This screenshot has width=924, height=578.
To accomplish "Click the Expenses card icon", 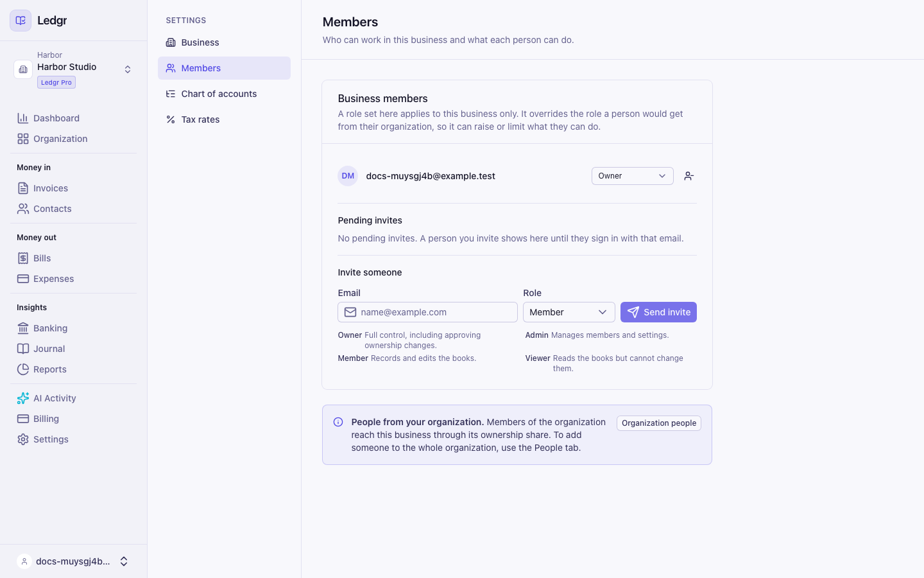I will coord(23,279).
